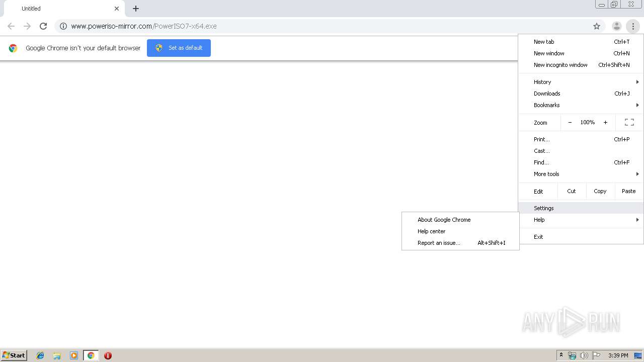This screenshot has height=362, width=644.
Task: Open Downloads from the menu
Action: 581,94
